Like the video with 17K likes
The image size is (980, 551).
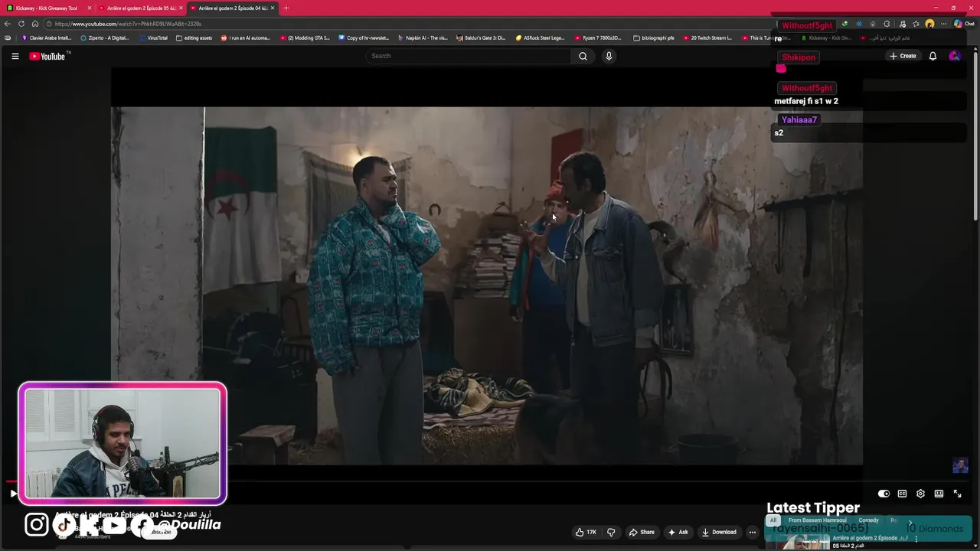[586, 532]
